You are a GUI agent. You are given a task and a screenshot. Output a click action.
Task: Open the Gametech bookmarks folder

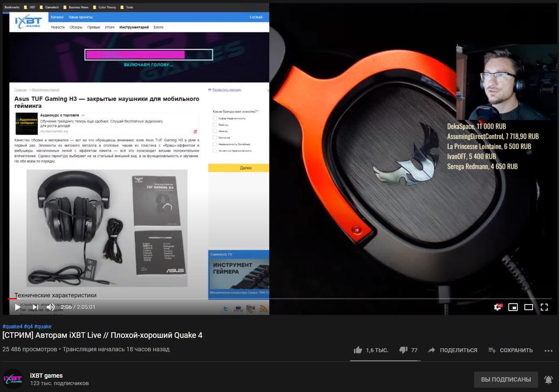tap(49, 7)
